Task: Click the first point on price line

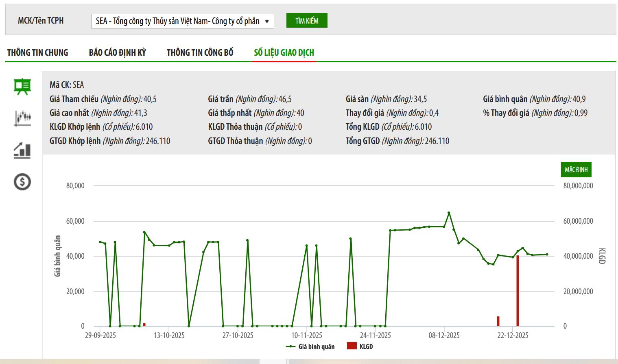Action: (x=100, y=242)
